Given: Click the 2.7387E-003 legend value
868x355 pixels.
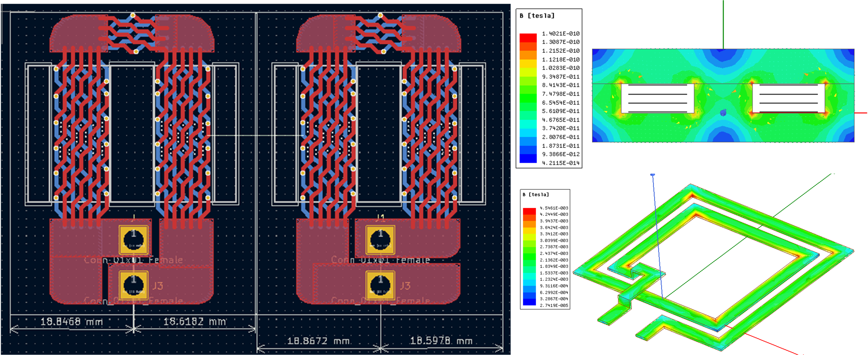Looking at the screenshot, I should (x=554, y=247).
